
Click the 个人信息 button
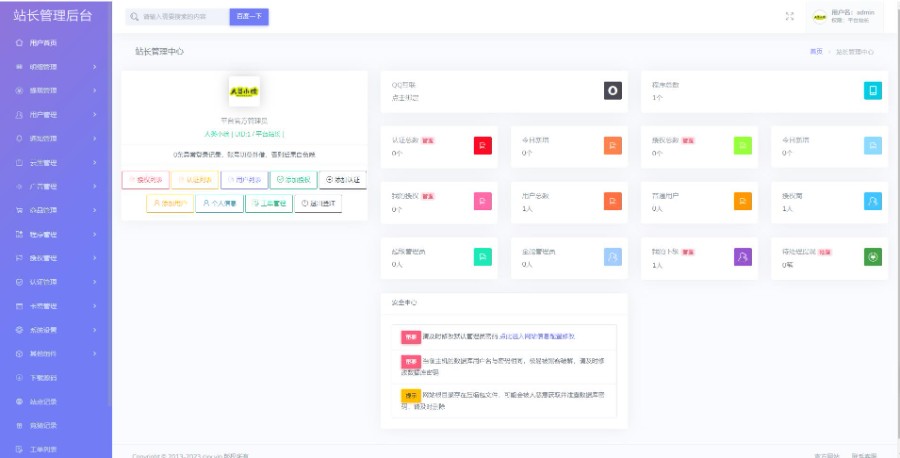(x=220, y=203)
